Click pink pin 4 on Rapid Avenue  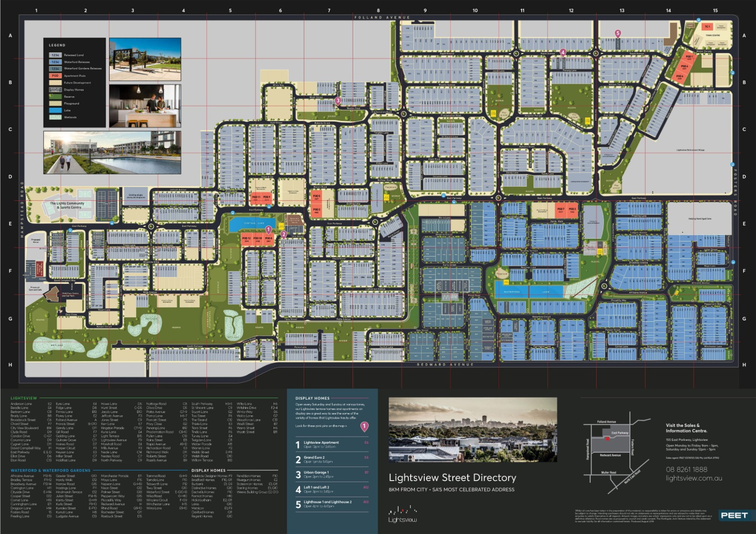click(x=563, y=52)
